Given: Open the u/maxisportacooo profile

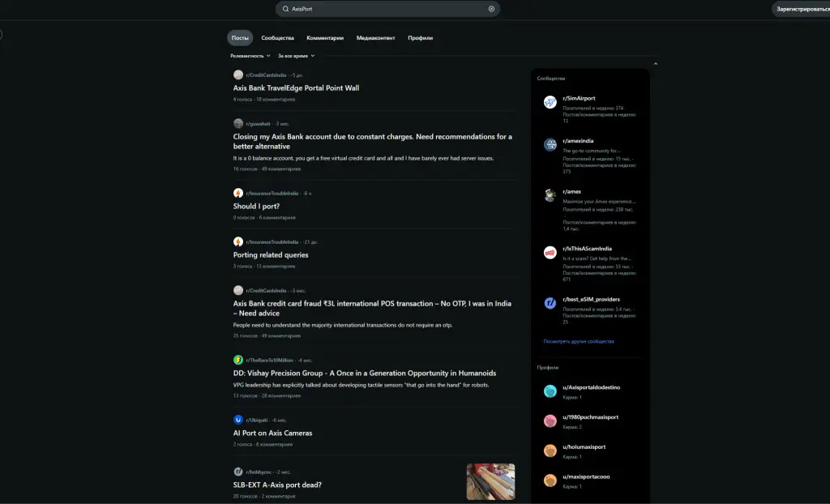Looking at the screenshot, I should 586,476.
